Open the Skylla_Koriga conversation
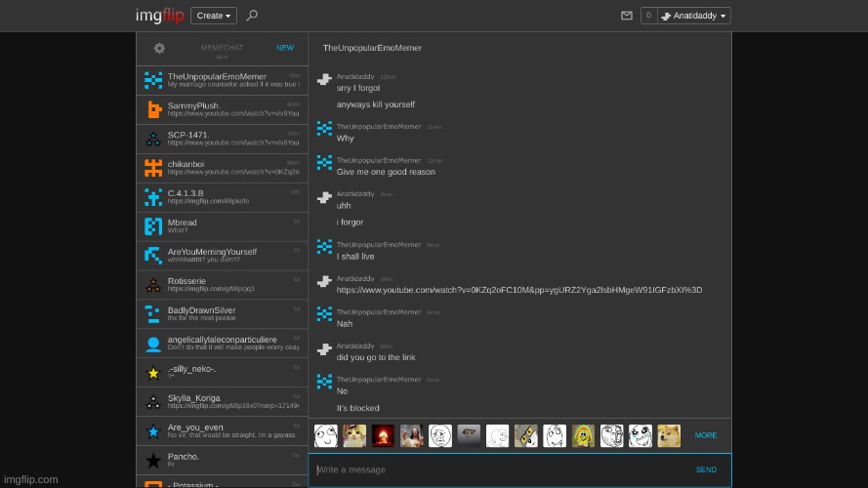Image resolution: width=868 pixels, height=488 pixels. pos(222,402)
